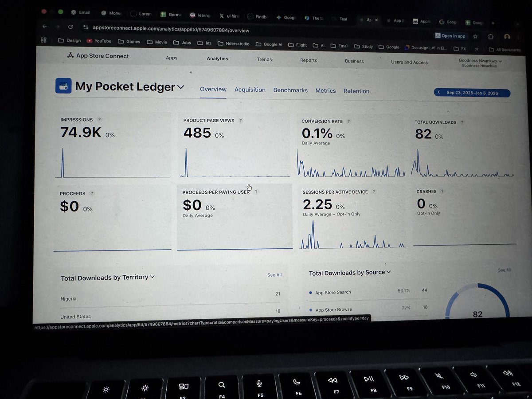Open the app switcher dropdown beside My Pocket Ledger
Screen dimensions: 532x399
point(180,87)
